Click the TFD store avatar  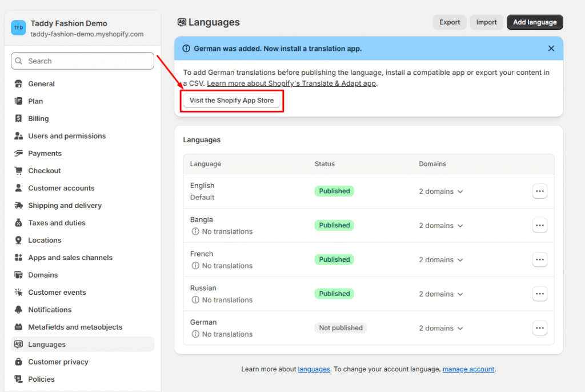pos(18,27)
